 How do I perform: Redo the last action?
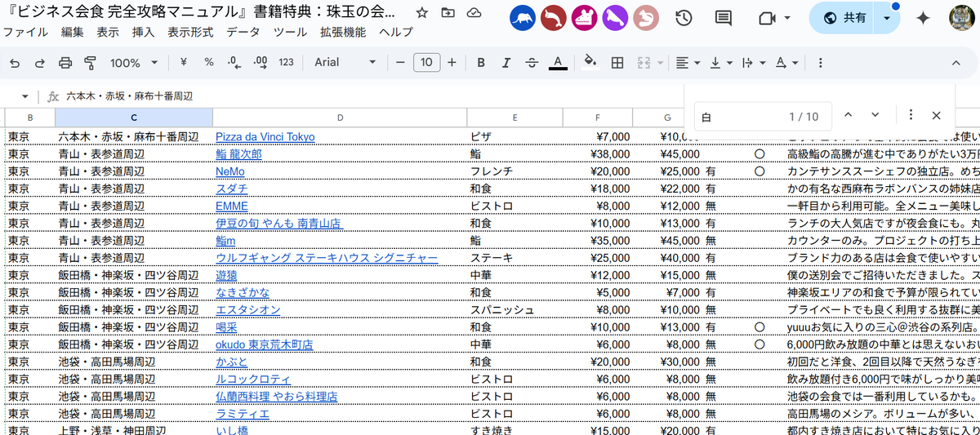[x=40, y=63]
